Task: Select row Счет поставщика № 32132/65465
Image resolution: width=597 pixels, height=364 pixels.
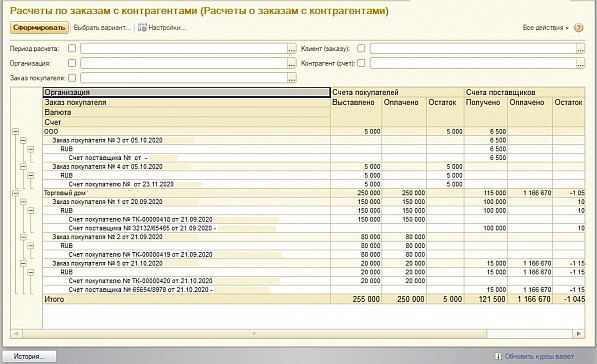Action: 187,228
